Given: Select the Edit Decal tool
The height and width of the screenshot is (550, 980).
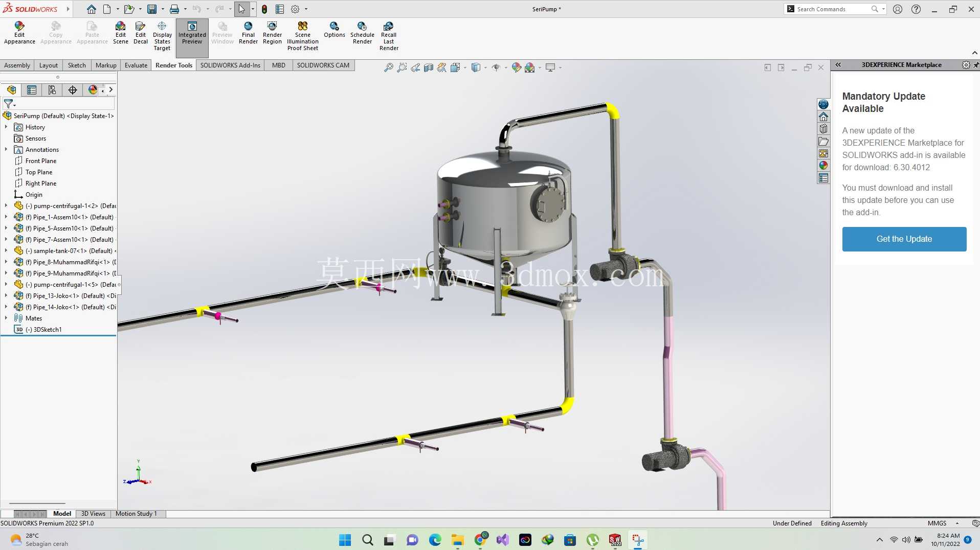Looking at the screenshot, I should pyautogui.click(x=141, y=33).
